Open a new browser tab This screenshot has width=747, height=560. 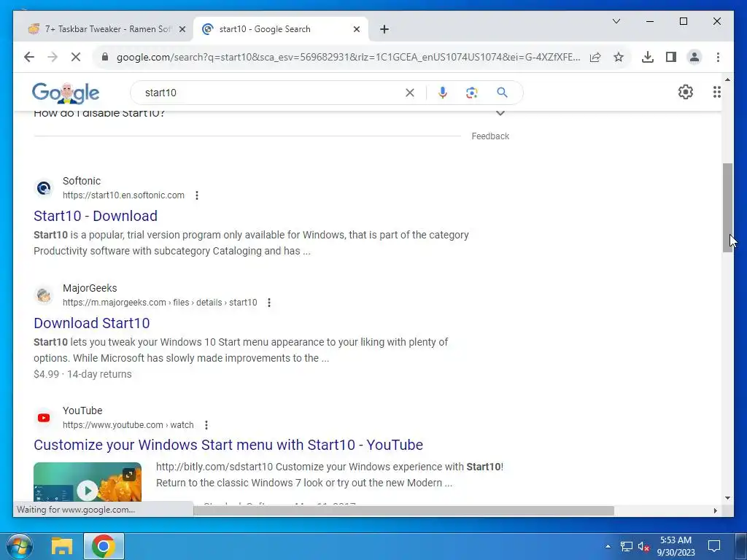click(384, 29)
